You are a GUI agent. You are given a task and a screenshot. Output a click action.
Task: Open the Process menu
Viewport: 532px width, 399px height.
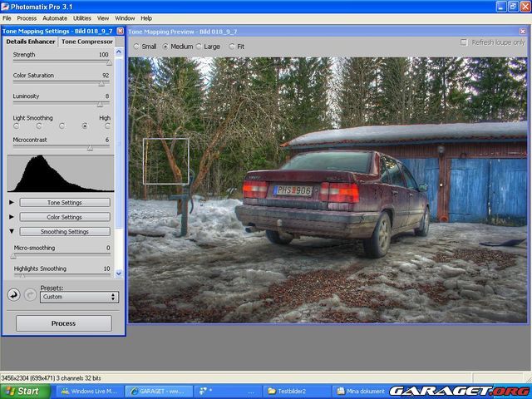click(27, 18)
